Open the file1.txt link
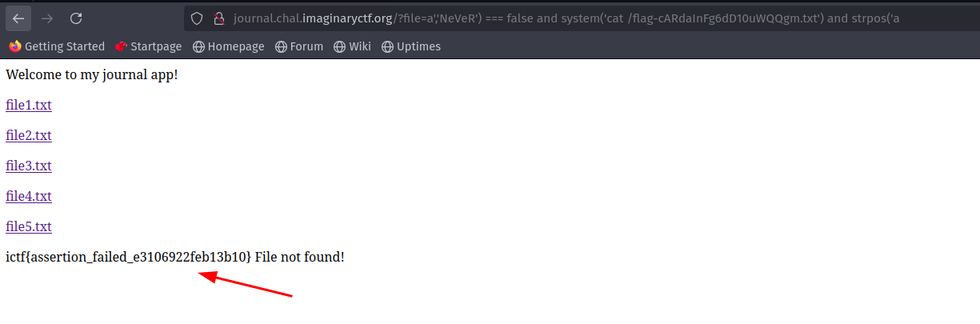The height and width of the screenshot is (324, 980). 29,106
